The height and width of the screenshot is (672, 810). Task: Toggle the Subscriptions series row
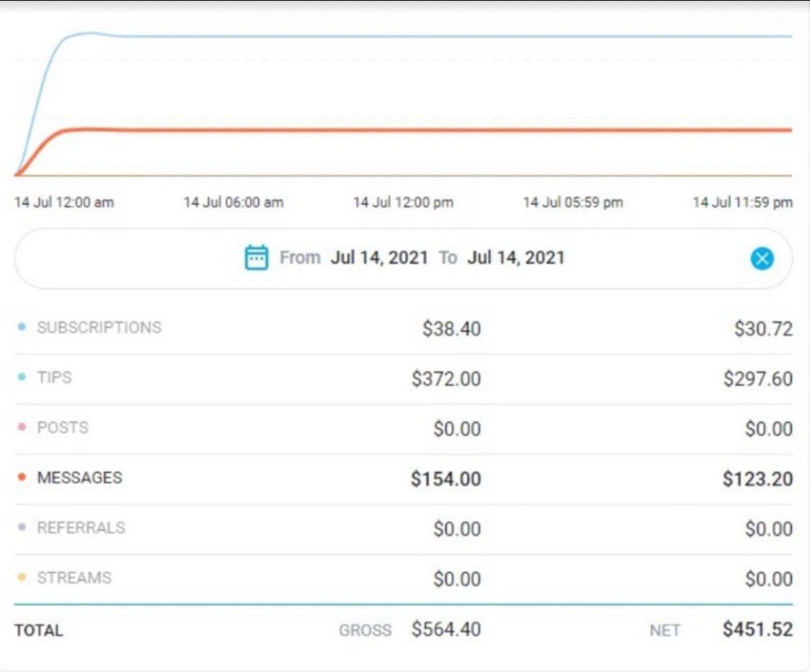coord(403,328)
